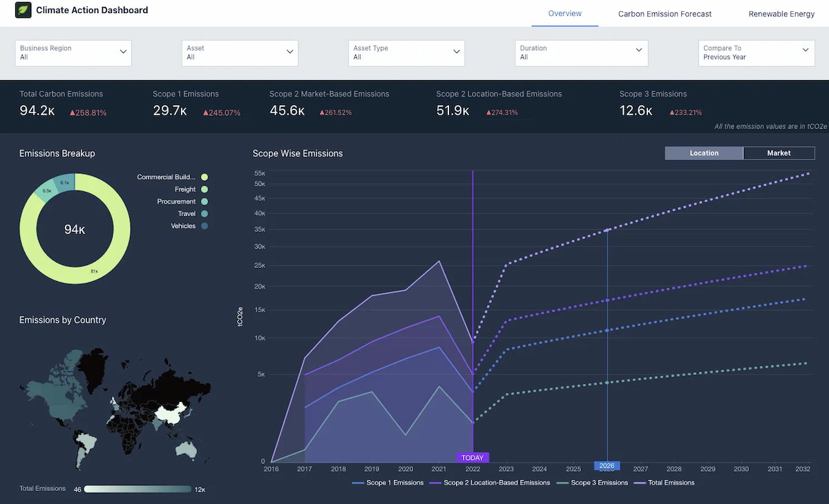Open the Compare To dropdown
Screen dimensions: 829x504
756,53
